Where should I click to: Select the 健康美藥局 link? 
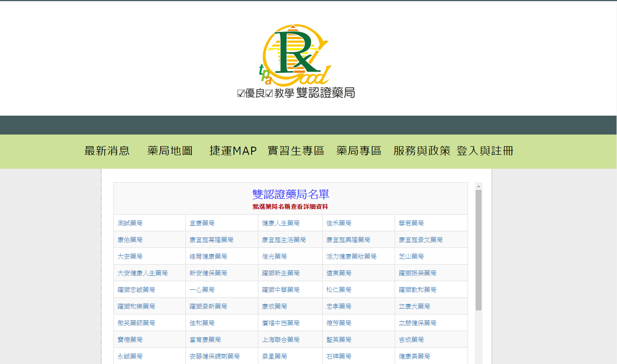pyautogui.click(x=414, y=356)
